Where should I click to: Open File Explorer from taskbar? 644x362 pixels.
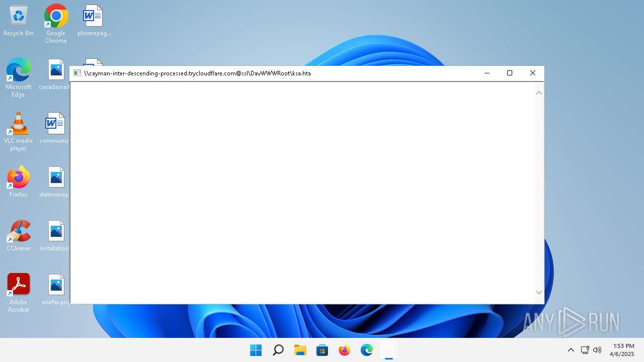tap(300, 350)
